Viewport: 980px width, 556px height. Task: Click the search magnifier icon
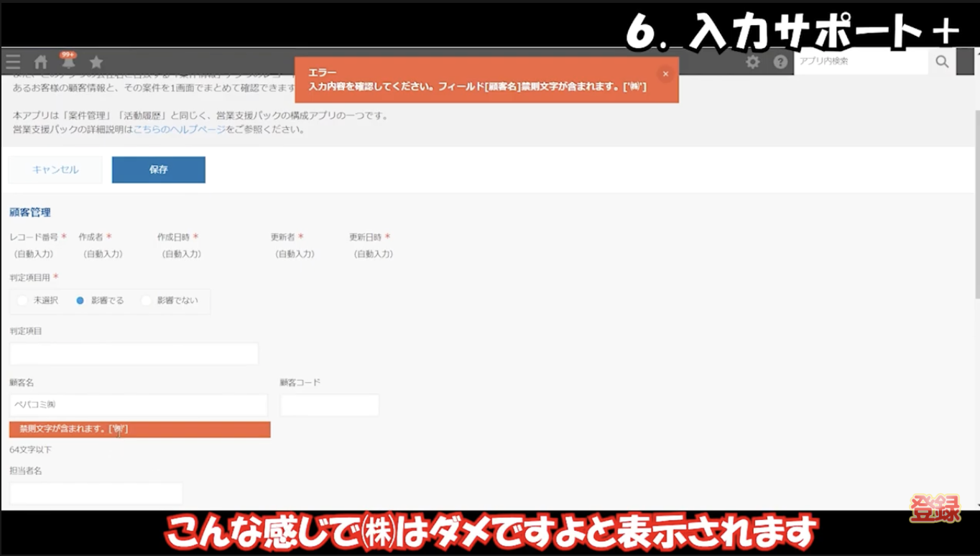tap(942, 62)
